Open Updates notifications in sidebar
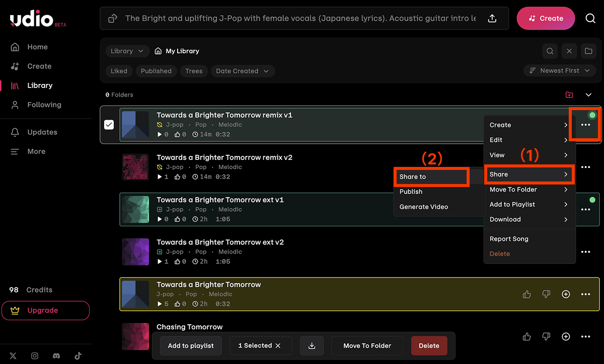Screen dimensions: 604x364 (34, 132)
